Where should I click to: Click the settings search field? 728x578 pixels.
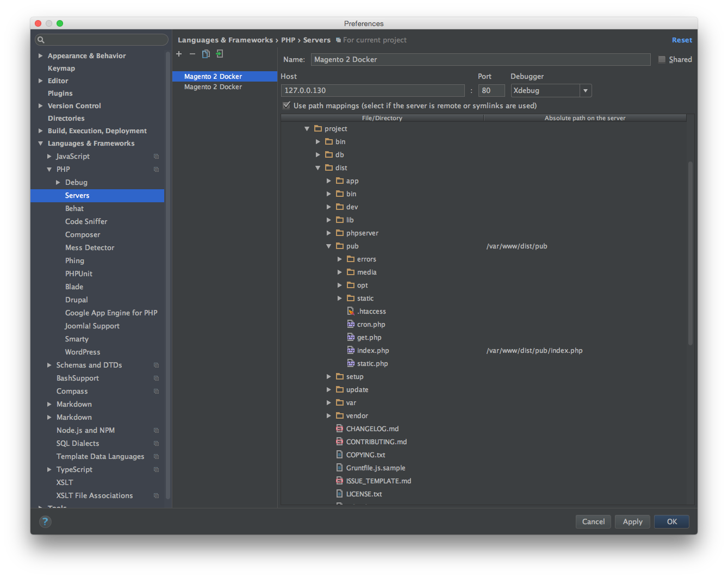(102, 40)
